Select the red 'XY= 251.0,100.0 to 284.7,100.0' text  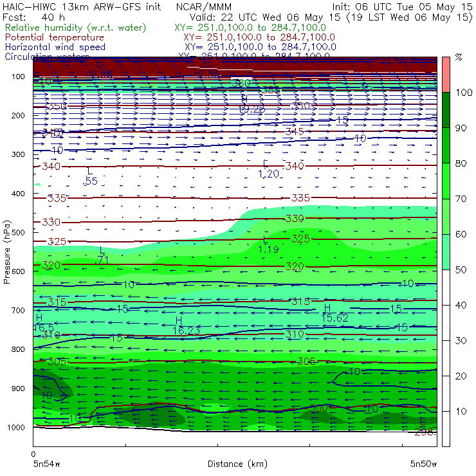(259, 37)
